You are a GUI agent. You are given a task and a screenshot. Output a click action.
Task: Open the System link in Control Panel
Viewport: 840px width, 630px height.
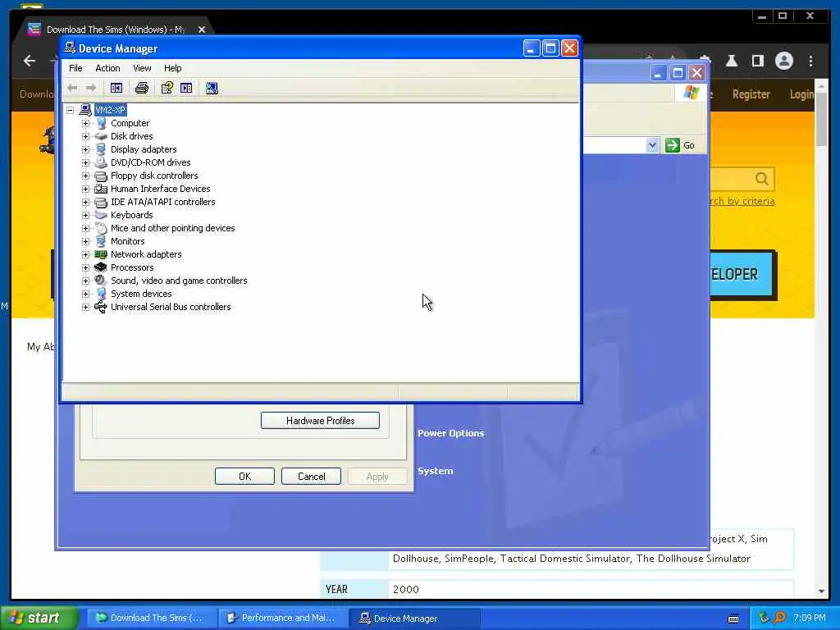pyautogui.click(x=435, y=471)
